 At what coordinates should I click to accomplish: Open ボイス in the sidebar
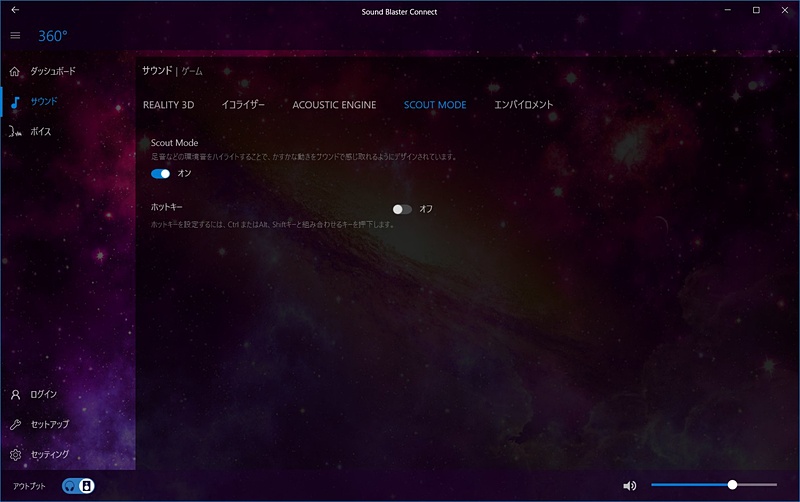click(41, 132)
